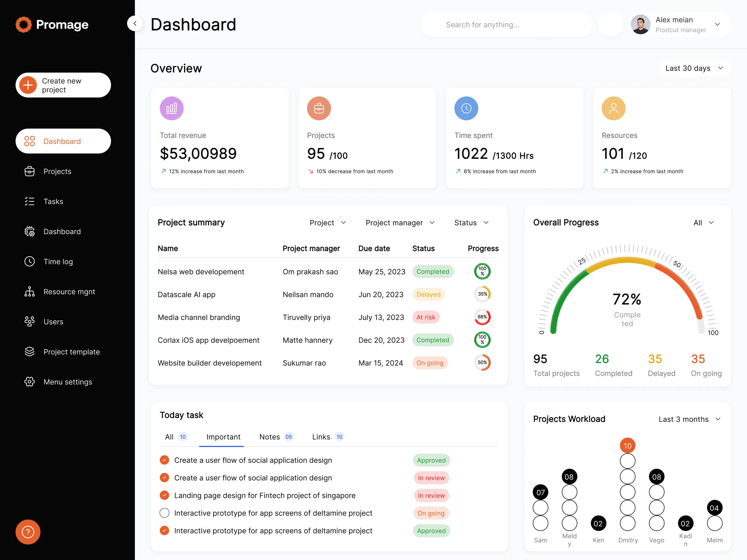747x560 pixels.
Task: Toggle the Approved user flow task checkbox
Action: (165, 460)
